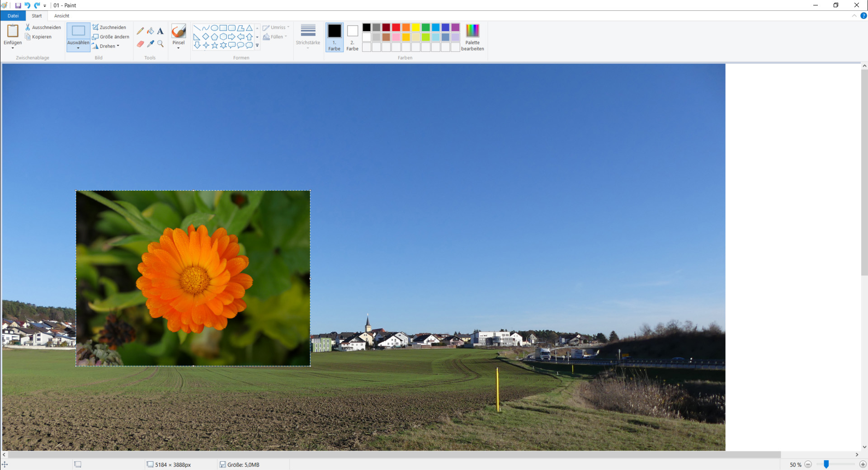Click the Redo arrow icon
Viewport: 868px width, 470px height.
37,5
